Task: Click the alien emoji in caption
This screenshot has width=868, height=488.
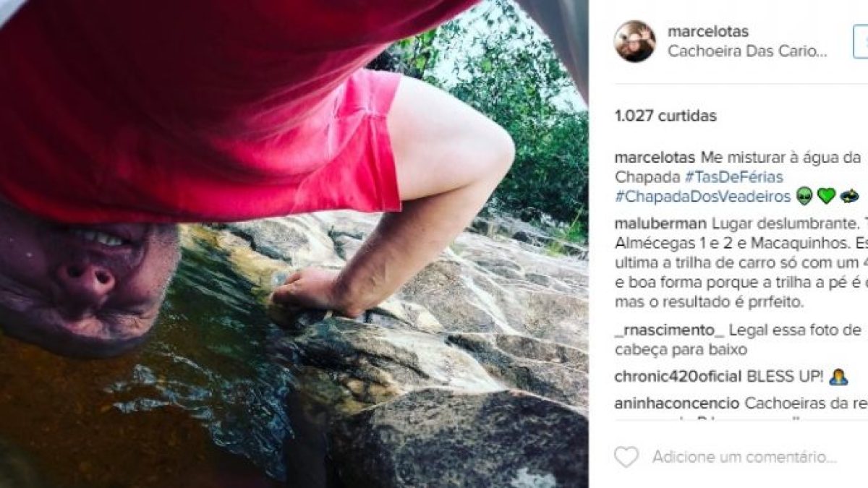Action: [x=804, y=196]
